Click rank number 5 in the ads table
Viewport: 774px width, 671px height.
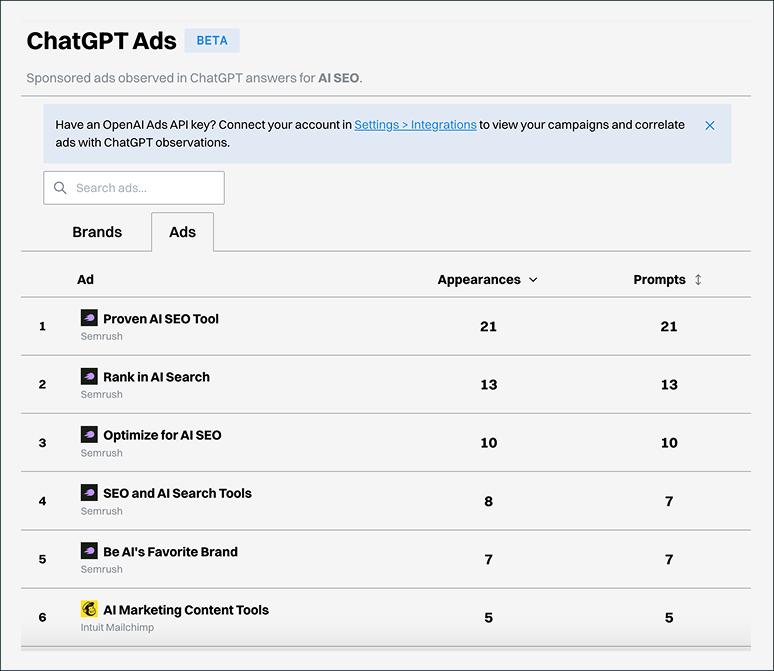(42, 559)
